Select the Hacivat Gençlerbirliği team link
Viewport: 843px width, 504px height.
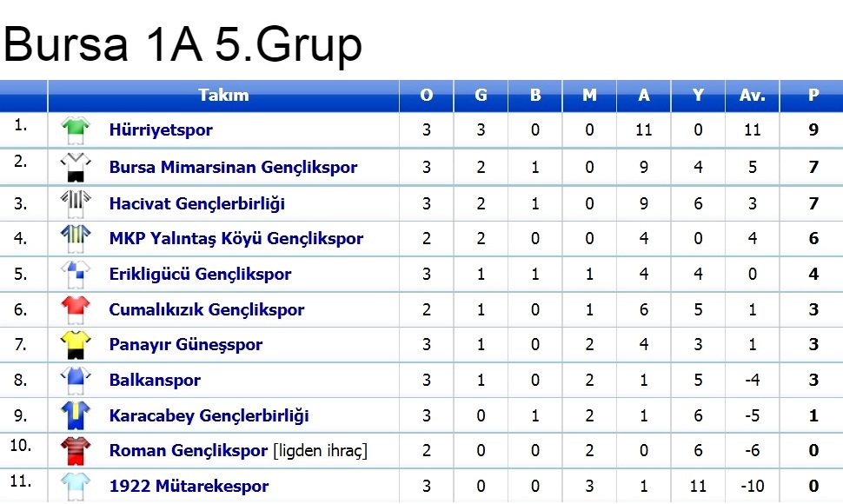coord(196,203)
